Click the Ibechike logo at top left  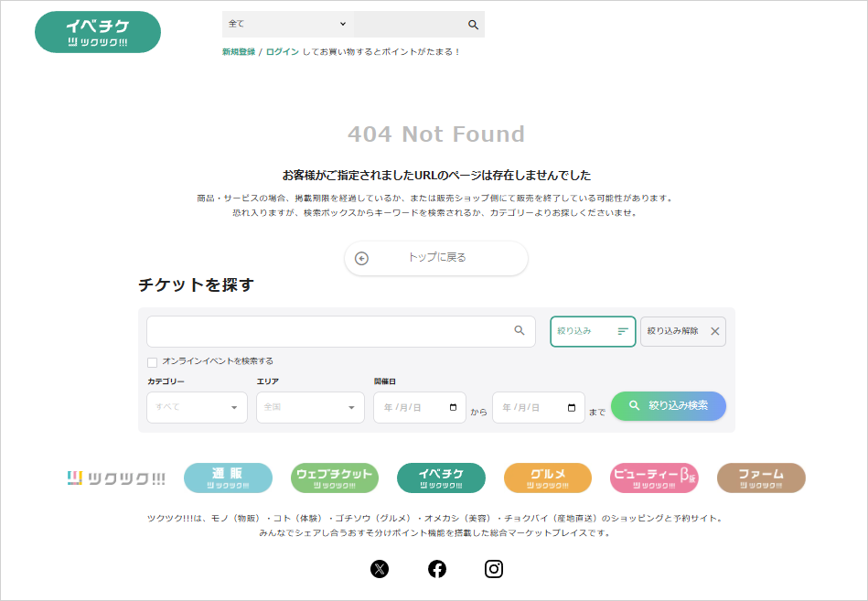click(98, 32)
